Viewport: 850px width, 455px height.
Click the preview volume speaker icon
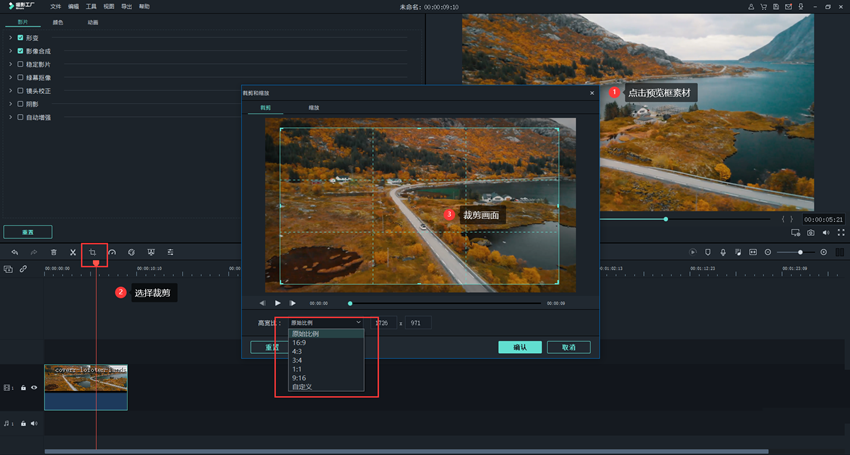click(x=826, y=233)
